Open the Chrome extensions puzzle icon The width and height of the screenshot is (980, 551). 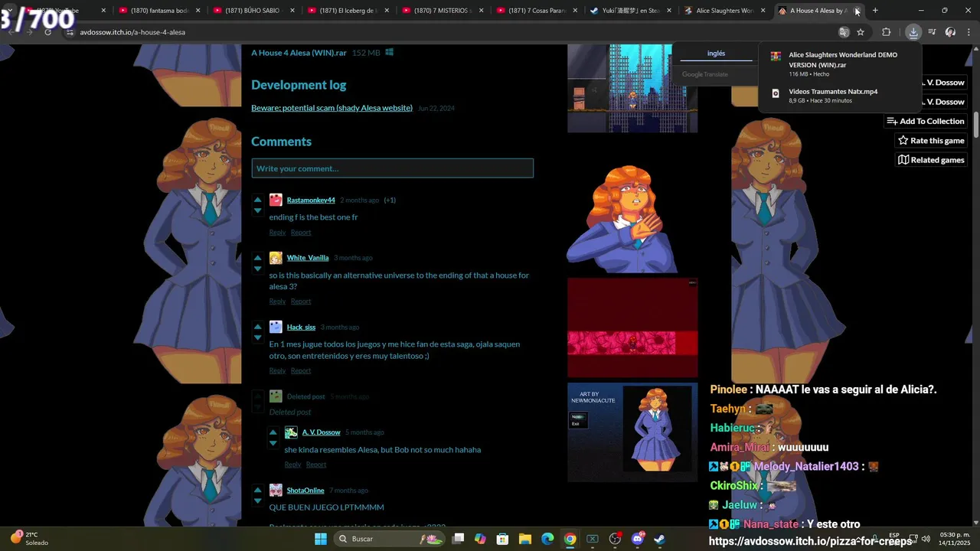tap(887, 32)
